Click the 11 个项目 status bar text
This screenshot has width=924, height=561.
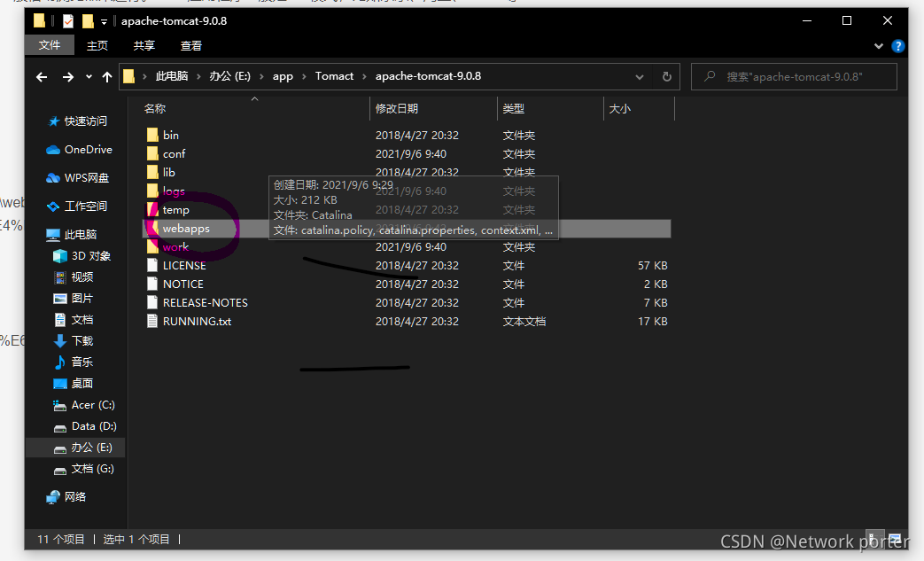[x=61, y=539]
